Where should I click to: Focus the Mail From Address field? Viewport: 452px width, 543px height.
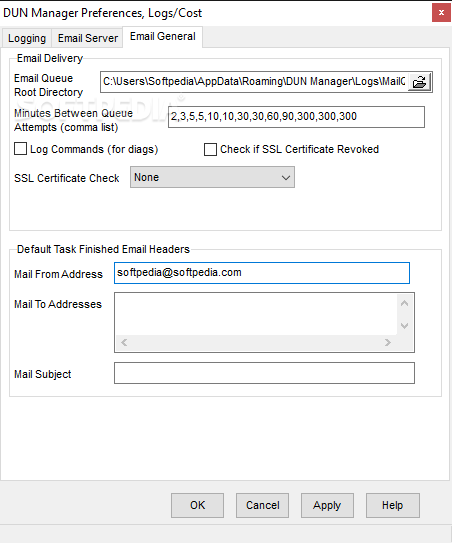coord(262,273)
